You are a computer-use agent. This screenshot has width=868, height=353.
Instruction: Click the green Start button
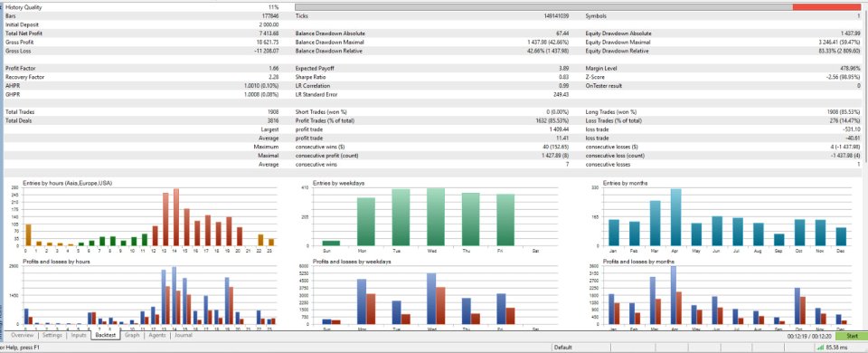[x=852, y=336]
